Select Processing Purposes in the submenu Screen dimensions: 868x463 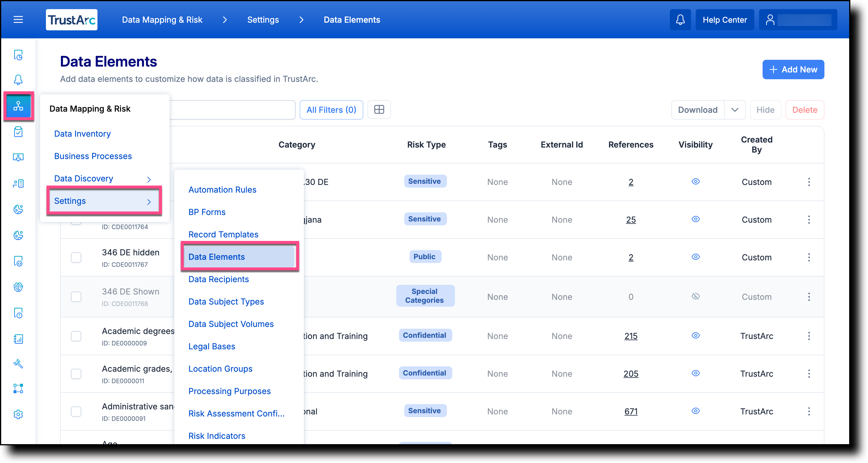pyautogui.click(x=229, y=391)
